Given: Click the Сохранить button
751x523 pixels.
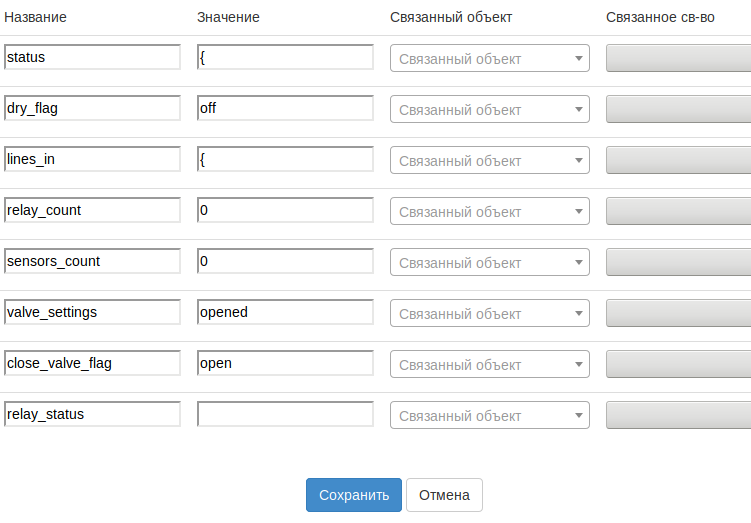Looking at the screenshot, I should pyautogui.click(x=354, y=495).
